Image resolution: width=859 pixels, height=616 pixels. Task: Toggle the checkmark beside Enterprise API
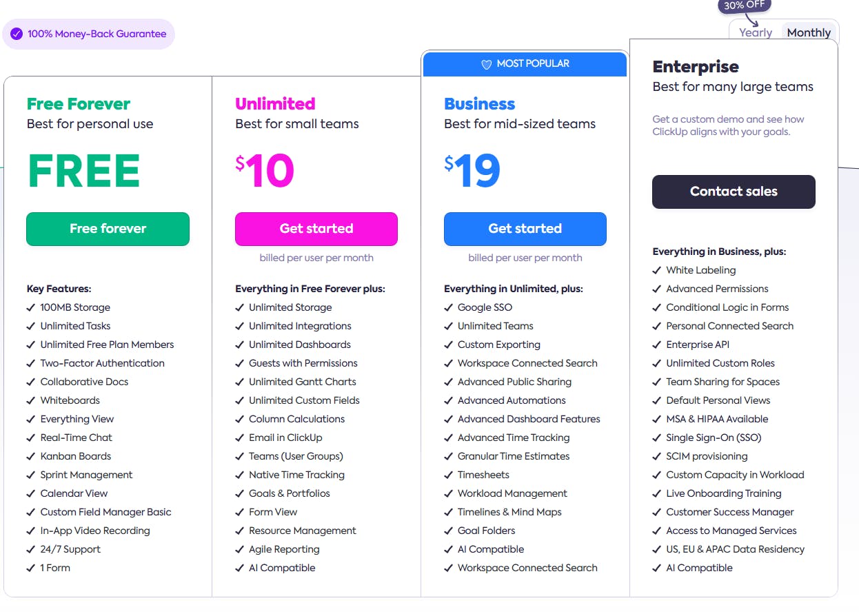pos(656,345)
